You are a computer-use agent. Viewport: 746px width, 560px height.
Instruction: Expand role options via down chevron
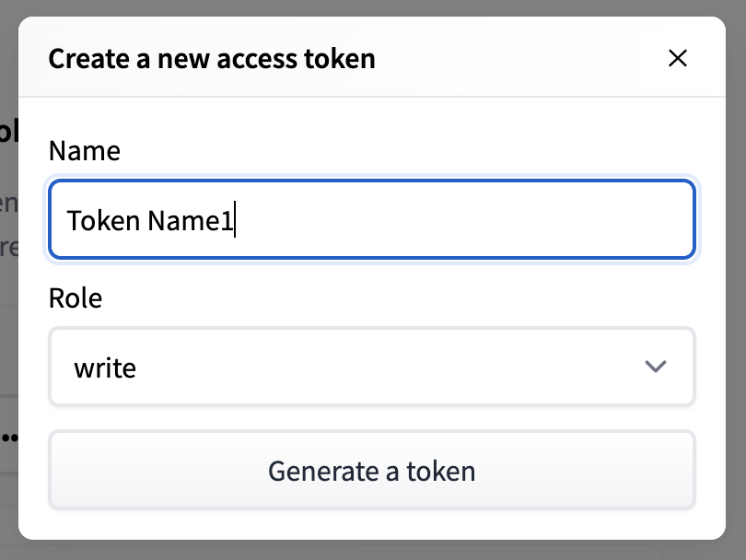[656, 367]
